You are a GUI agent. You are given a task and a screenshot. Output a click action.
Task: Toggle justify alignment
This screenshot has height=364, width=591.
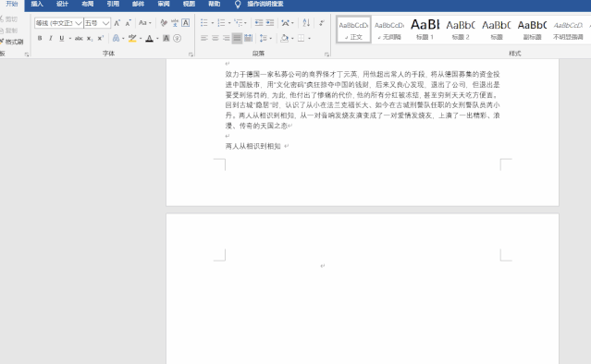tap(237, 38)
